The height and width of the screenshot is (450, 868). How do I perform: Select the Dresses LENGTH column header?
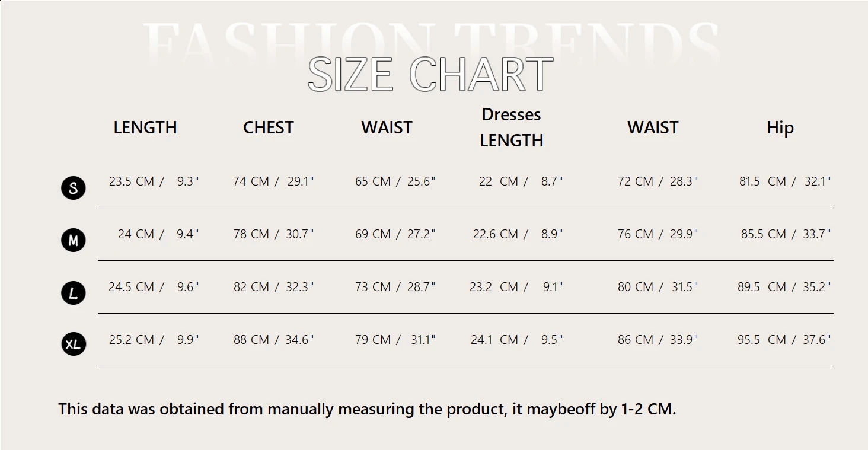[511, 127]
